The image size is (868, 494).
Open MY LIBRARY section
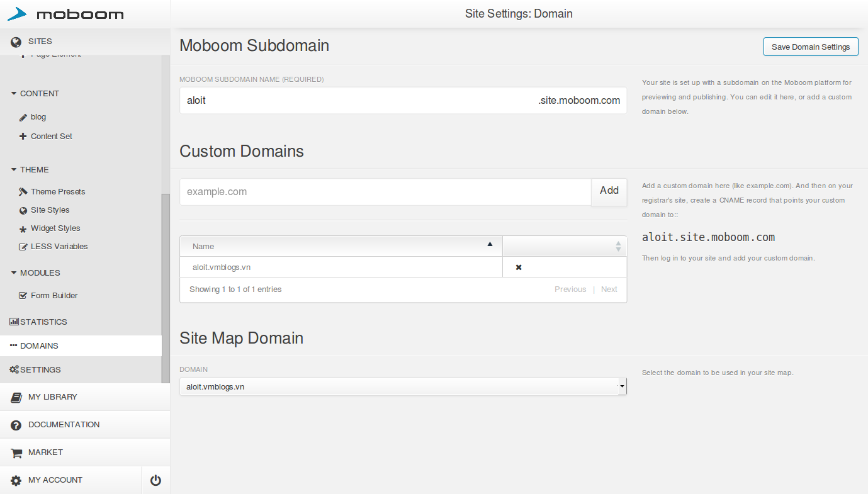(53, 397)
